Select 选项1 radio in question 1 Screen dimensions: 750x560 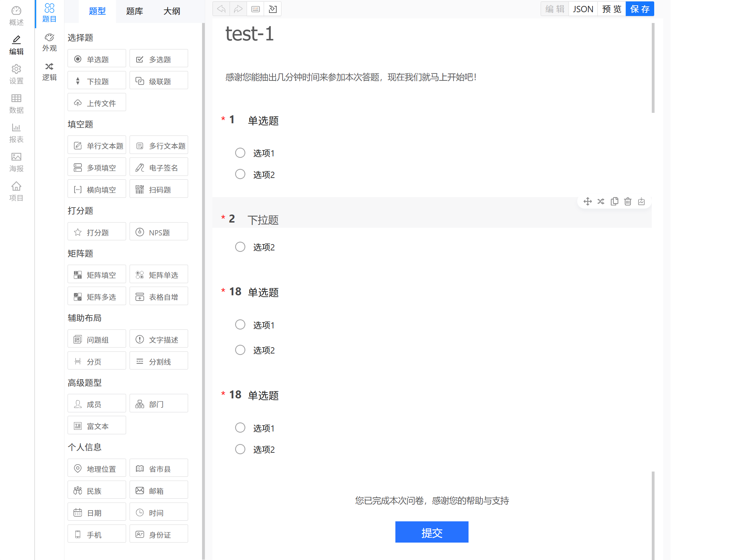point(240,153)
